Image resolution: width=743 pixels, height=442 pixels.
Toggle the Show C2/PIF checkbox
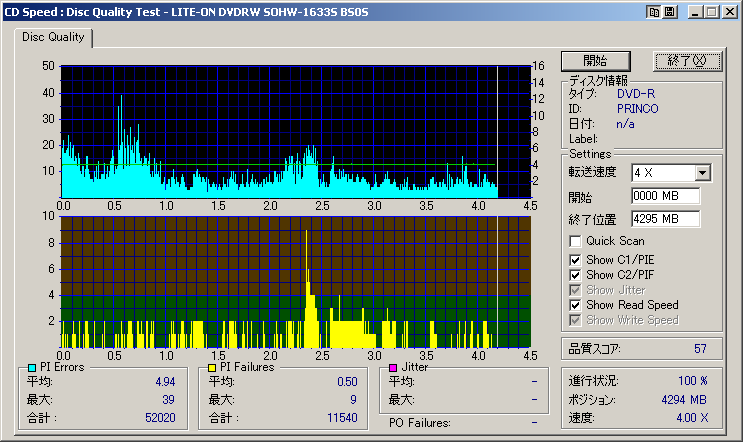point(575,275)
